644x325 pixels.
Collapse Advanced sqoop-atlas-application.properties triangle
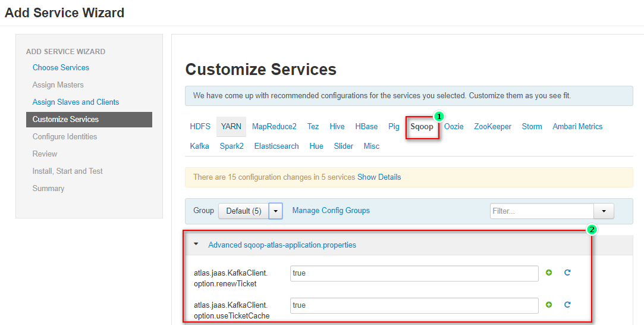tap(196, 244)
